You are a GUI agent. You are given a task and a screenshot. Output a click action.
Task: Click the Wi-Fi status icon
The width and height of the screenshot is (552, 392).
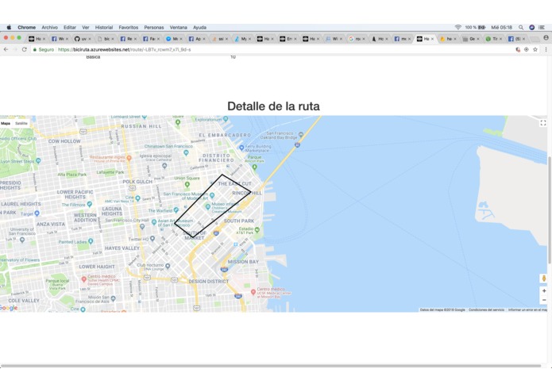[x=458, y=28]
